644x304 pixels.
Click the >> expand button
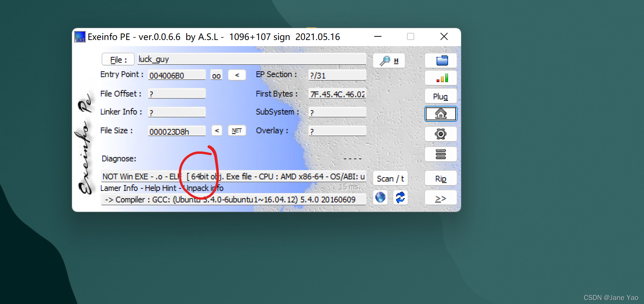coord(441,198)
